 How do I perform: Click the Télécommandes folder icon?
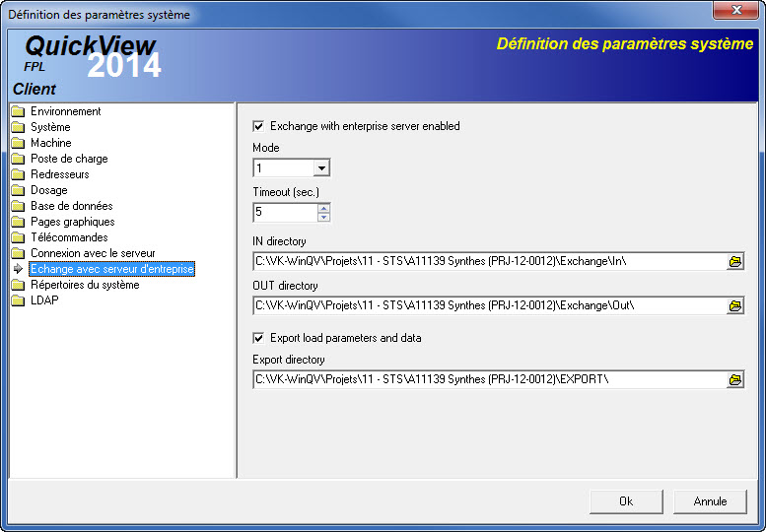(18, 237)
